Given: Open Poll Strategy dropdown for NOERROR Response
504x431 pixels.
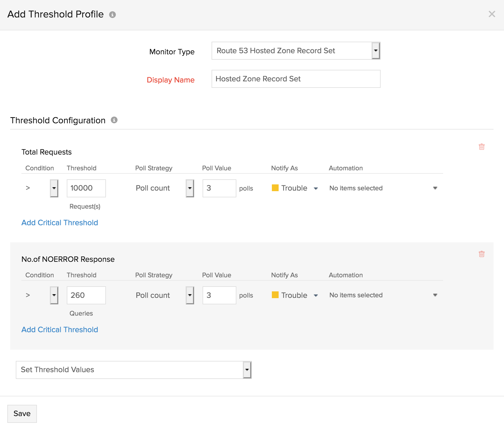Looking at the screenshot, I should [x=190, y=295].
